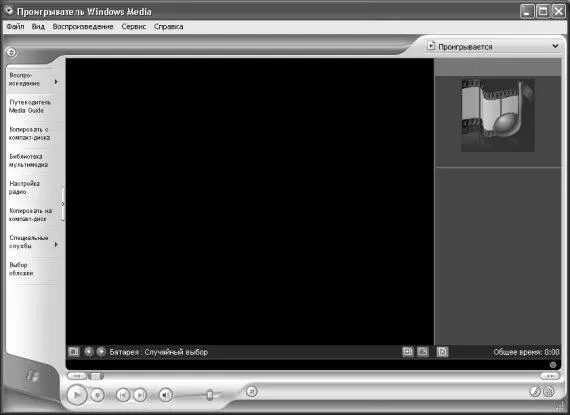Collapse the sidebar using its edge handle

coord(63,204)
